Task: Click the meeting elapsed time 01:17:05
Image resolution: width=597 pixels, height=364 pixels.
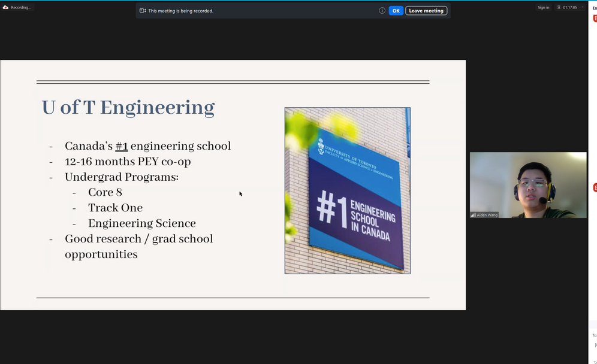Action: (x=569, y=7)
